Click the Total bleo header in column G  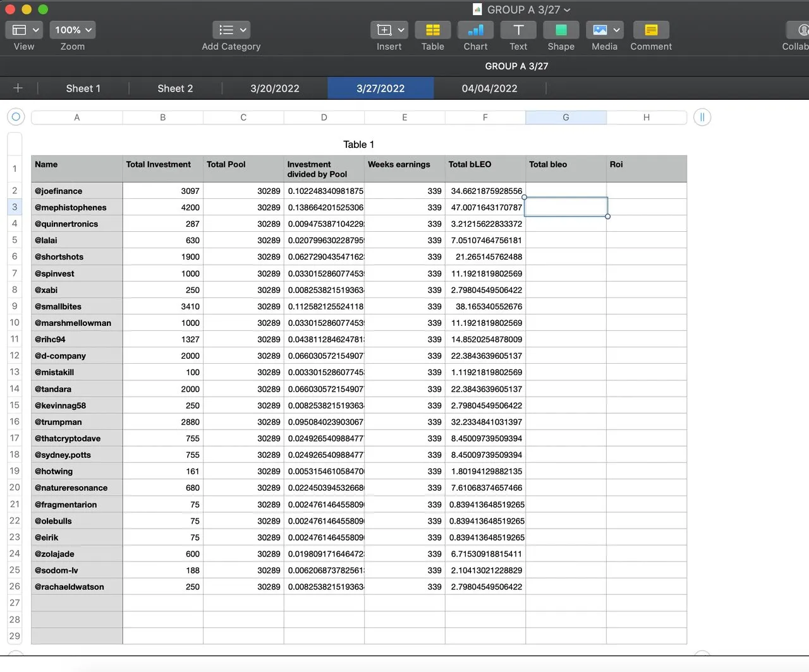pyautogui.click(x=566, y=169)
